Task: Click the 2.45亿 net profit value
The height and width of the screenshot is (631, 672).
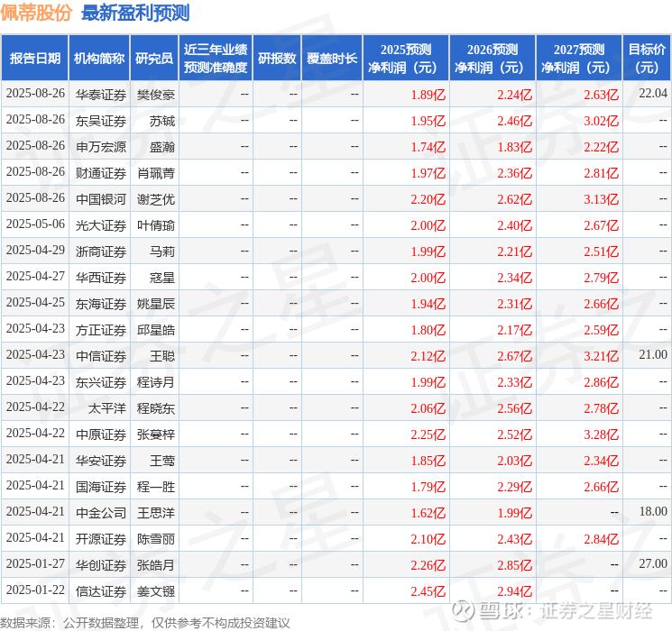Action: (428, 591)
